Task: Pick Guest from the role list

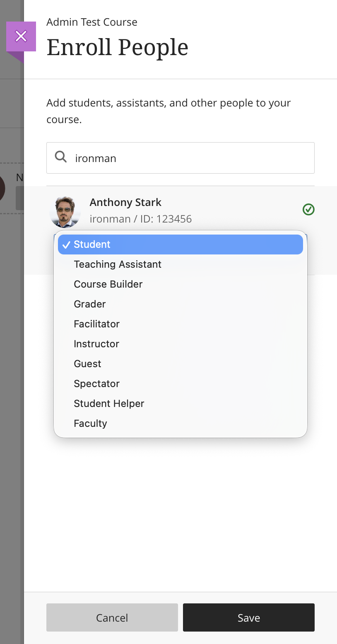Action: [87, 364]
